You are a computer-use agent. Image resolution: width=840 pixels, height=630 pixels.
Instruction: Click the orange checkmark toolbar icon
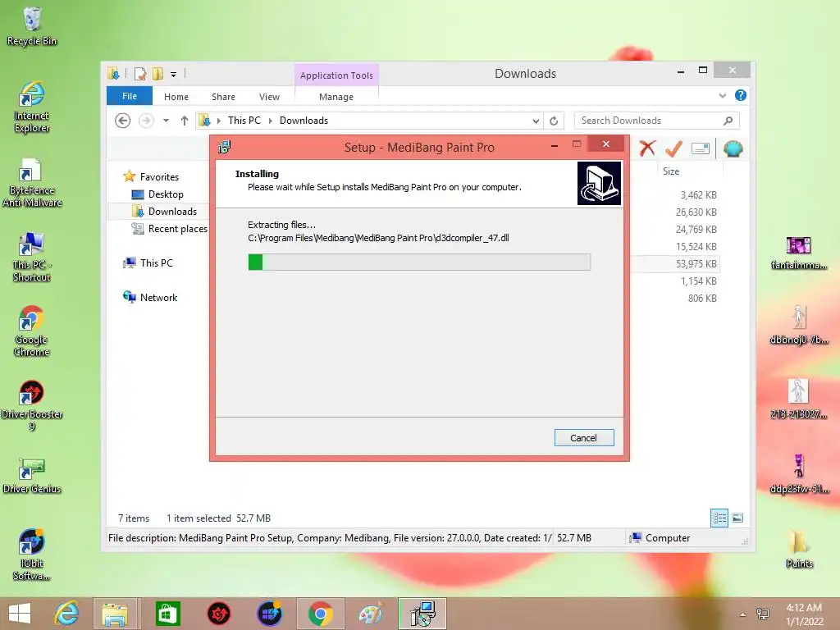673,148
